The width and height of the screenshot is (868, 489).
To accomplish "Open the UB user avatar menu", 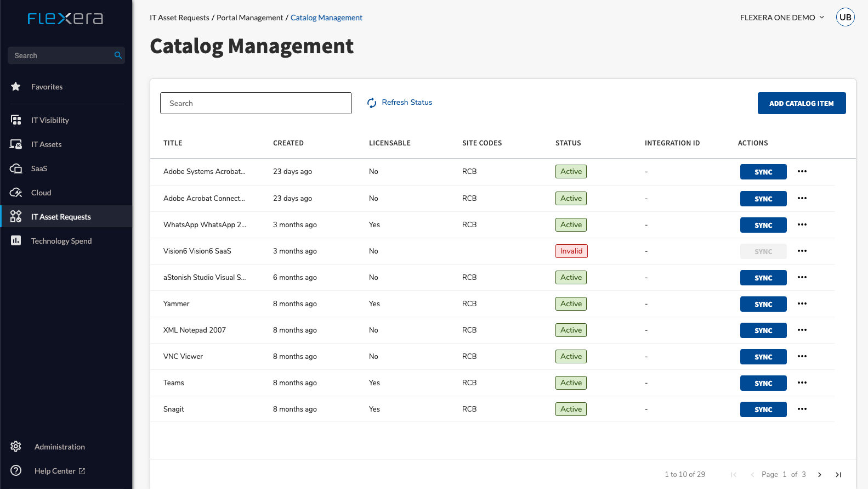I will click(x=845, y=18).
